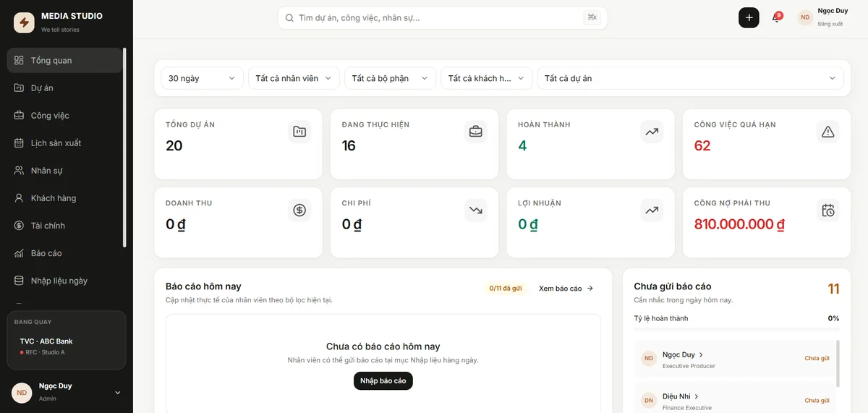Click the Tài chính dollar icon in sidebar
This screenshot has height=413, width=868.
pos(19,225)
